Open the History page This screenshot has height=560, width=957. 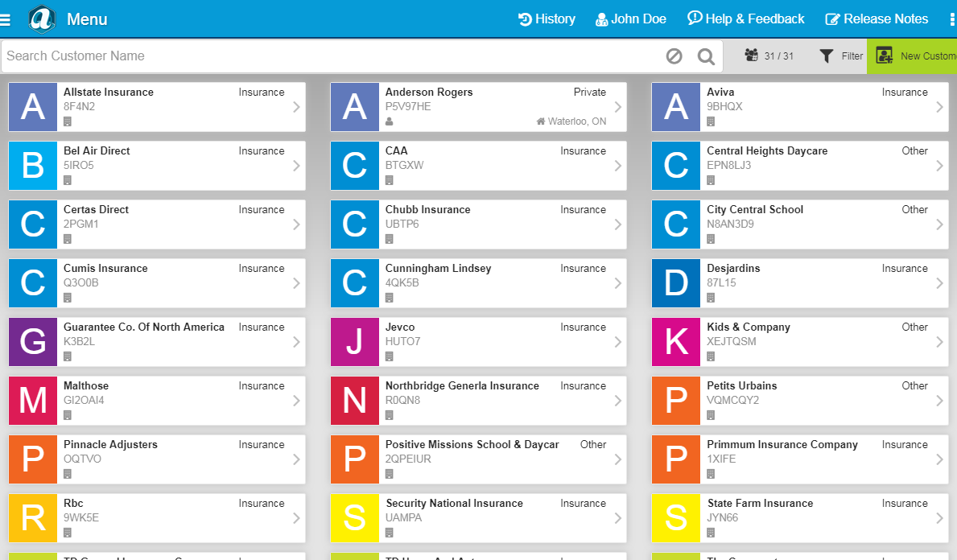(547, 19)
